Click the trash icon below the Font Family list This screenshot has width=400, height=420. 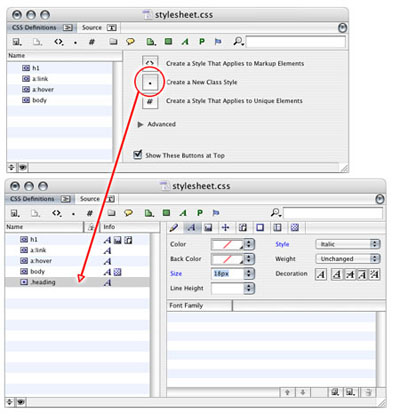368,392
